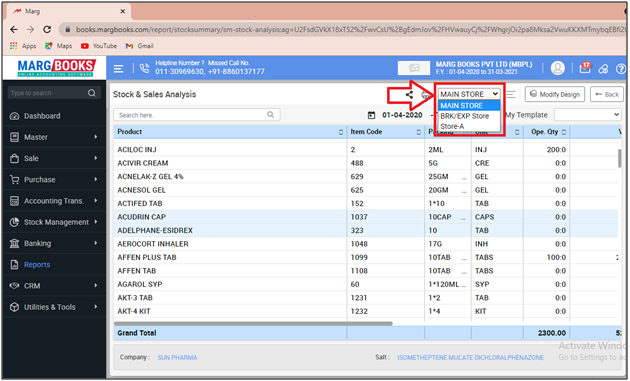The height and width of the screenshot is (381, 630).
Task: Open Reports from sidebar
Action: tap(54, 265)
